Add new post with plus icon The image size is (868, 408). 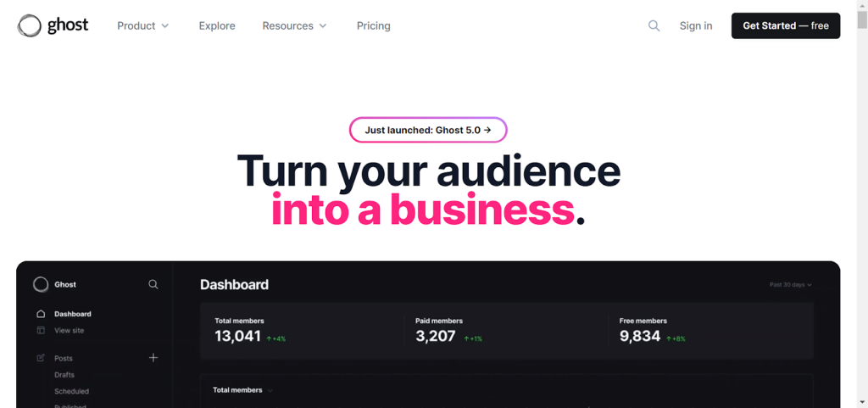(153, 358)
